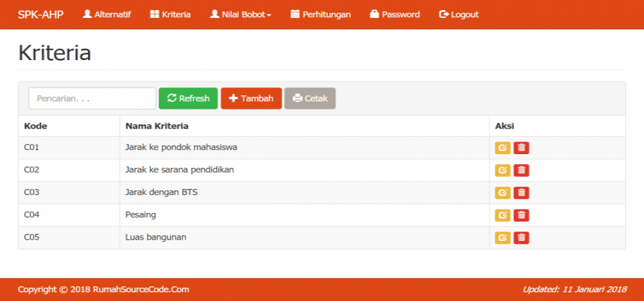Image resolution: width=644 pixels, height=301 pixels.
Task: Remove the Pesaing row with trash icon
Action: 521,215
